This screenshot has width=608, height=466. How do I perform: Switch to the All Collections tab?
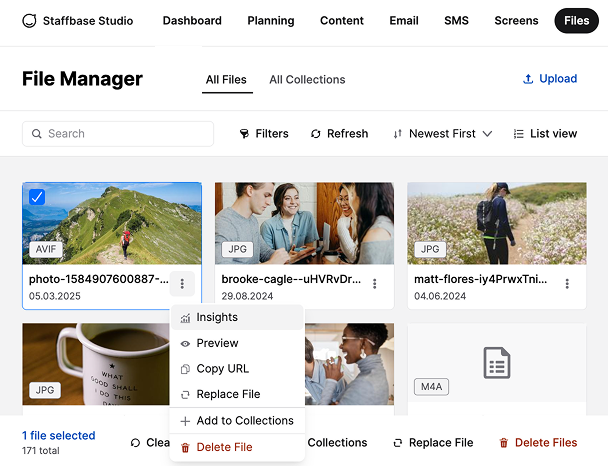click(x=307, y=80)
